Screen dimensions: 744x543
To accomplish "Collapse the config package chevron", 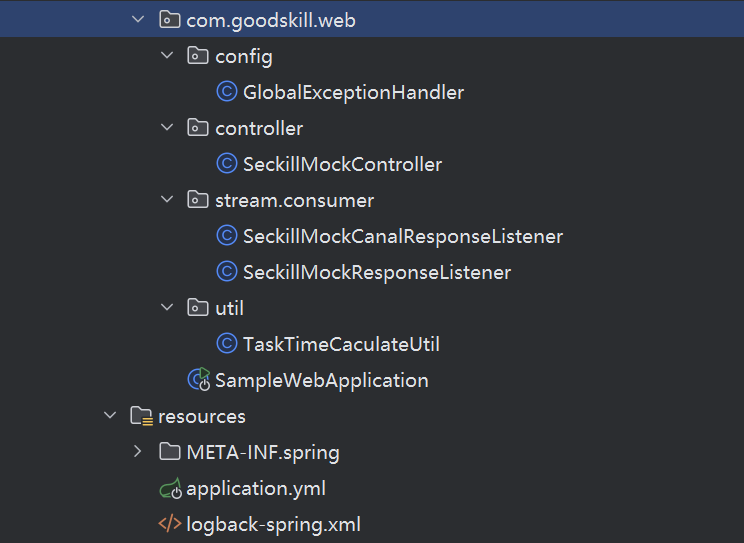I will 166,57.
